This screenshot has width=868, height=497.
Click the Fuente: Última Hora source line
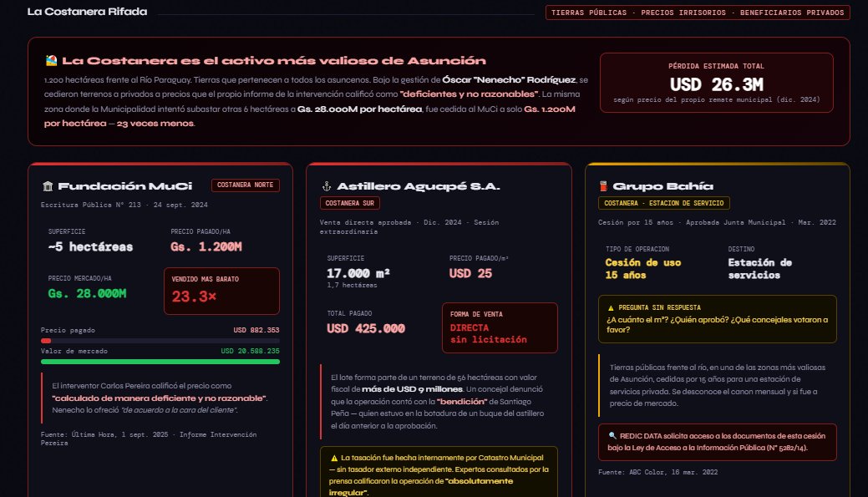click(149, 439)
